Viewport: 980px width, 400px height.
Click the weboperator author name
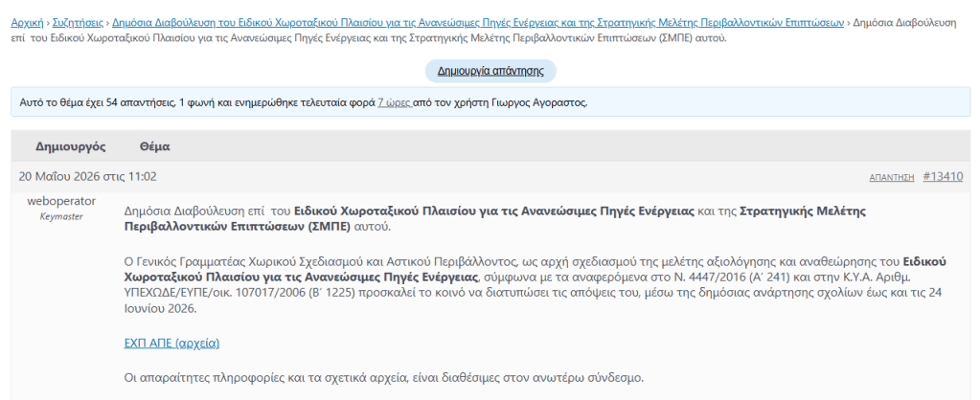[x=61, y=201]
